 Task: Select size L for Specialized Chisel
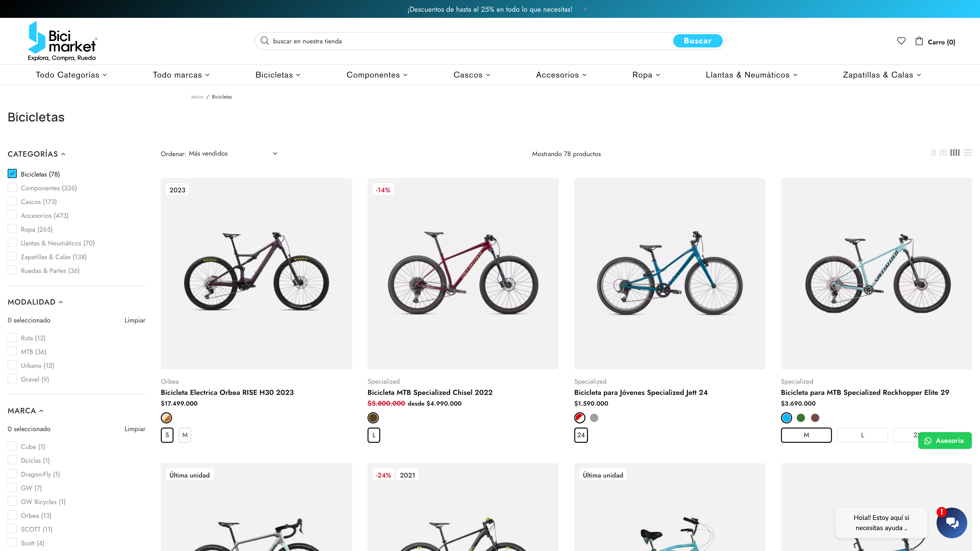coord(374,435)
